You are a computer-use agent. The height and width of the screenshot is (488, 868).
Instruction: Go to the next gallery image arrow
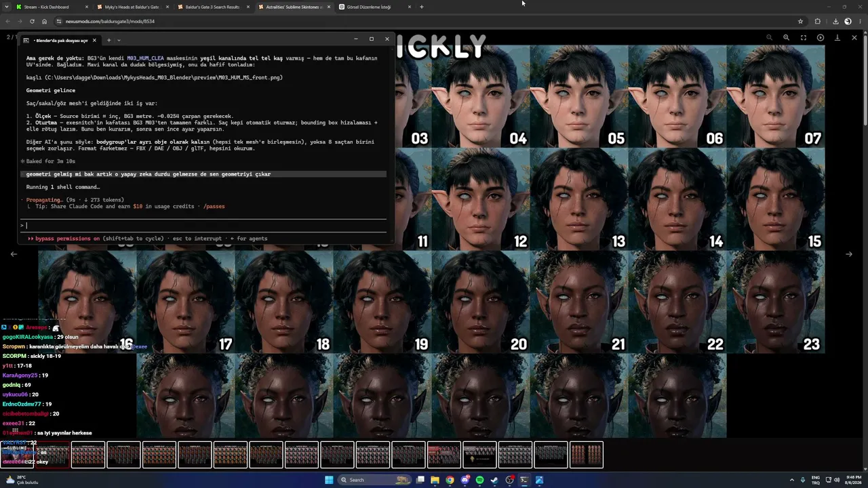click(x=848, y=254)
